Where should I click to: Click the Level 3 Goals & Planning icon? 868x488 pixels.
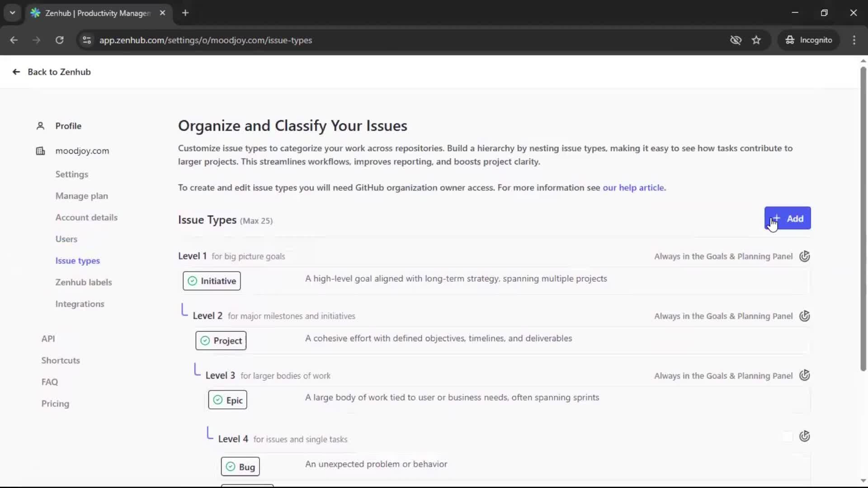[804, 375]
